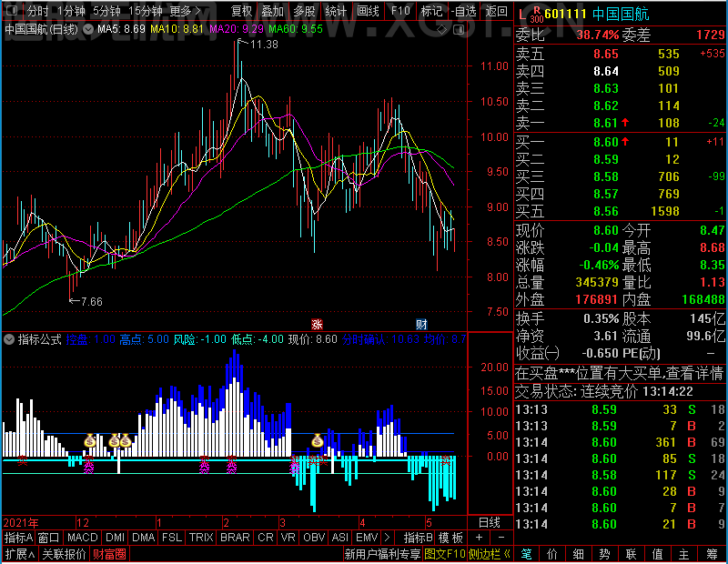Open the 中国国航 chart settings chevron

pyautogui.click(x=88, y=29)
